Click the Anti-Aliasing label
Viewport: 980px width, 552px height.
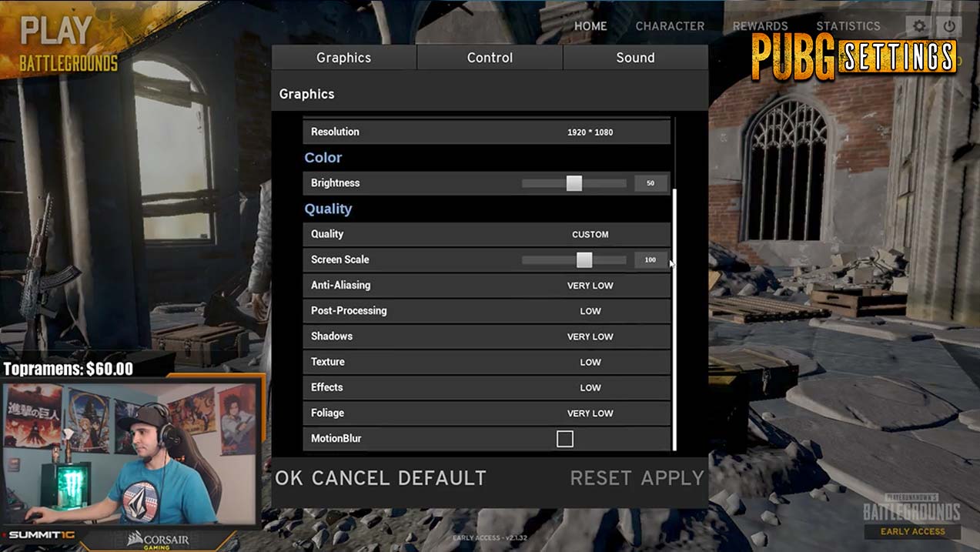point(340,285)
